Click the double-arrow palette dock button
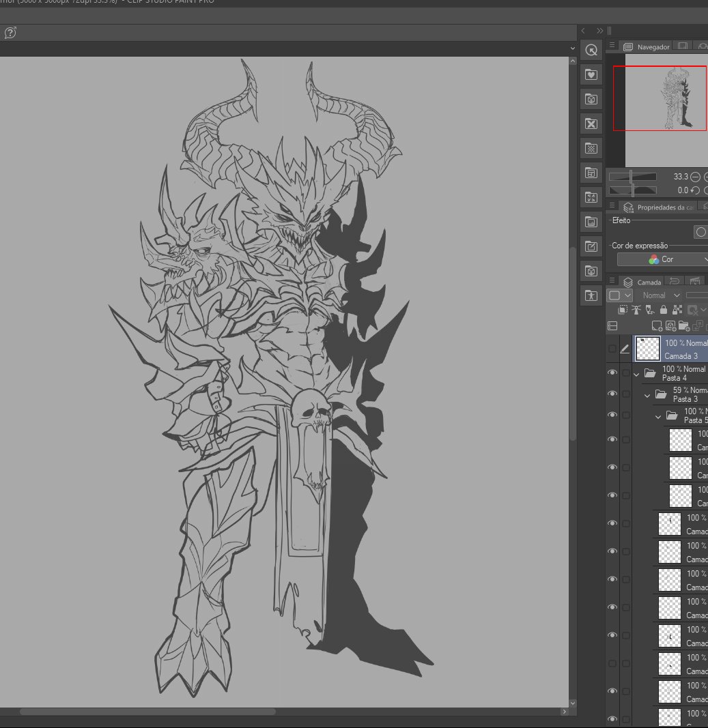 point(599,31)
